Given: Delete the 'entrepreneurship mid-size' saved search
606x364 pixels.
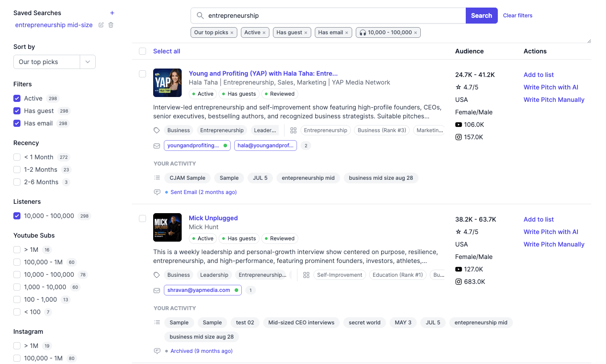Looking at the screenshot, I should [x=111, y=25].
